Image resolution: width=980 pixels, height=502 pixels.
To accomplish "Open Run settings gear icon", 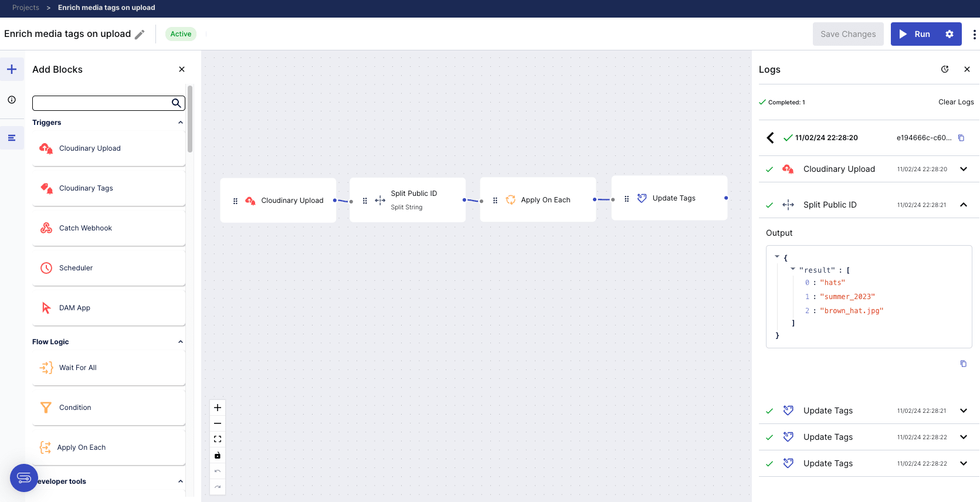I will pos(949,34).
